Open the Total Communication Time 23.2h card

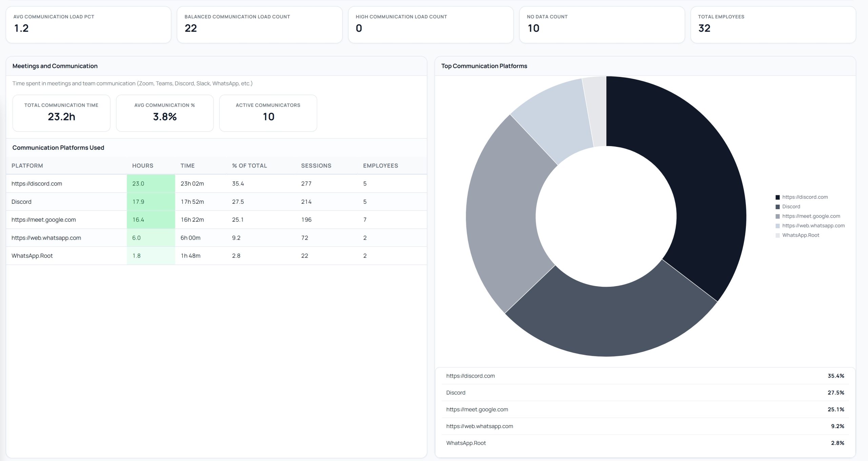(x=61, y=113)
